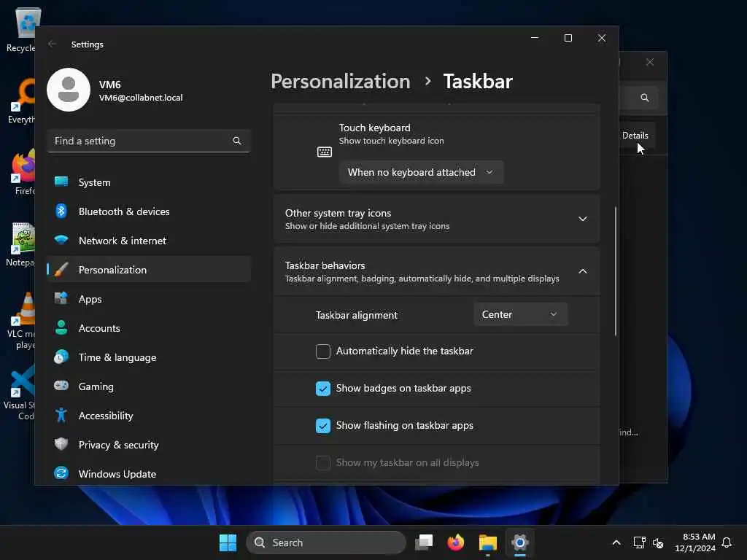Show hidden system tray icons

point(616,542)
